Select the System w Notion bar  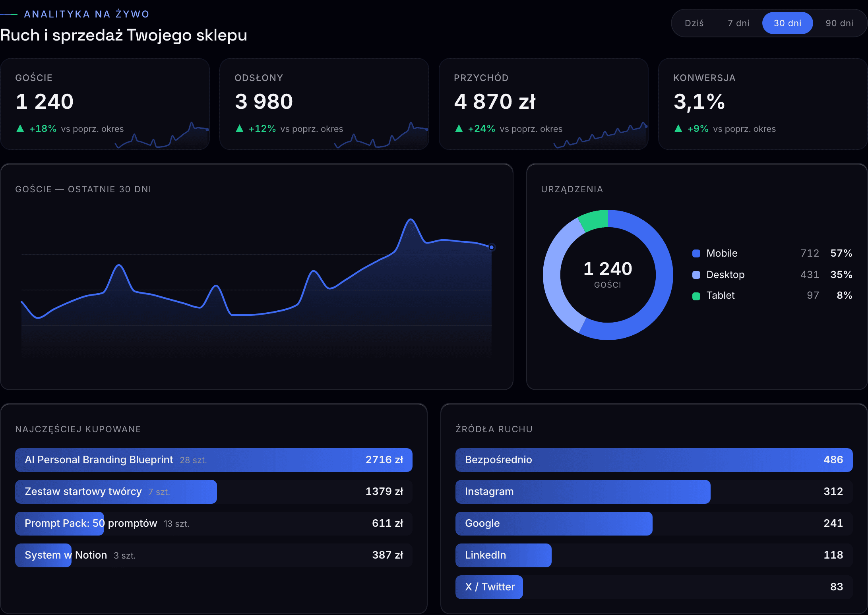pyautogui.click(x=214, y=555)
